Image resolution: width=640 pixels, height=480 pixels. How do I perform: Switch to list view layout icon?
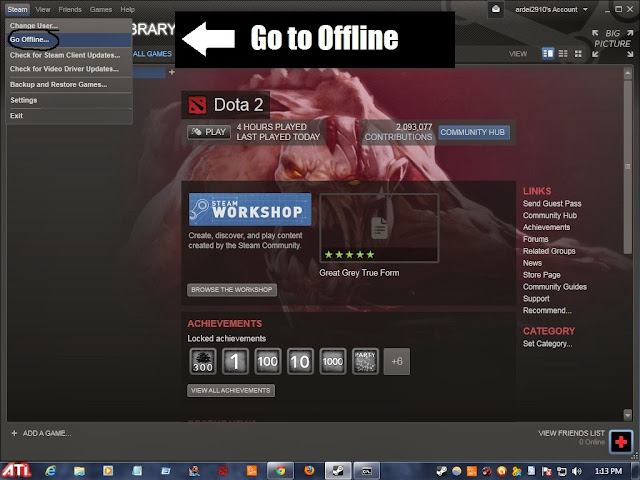[563, 53]
